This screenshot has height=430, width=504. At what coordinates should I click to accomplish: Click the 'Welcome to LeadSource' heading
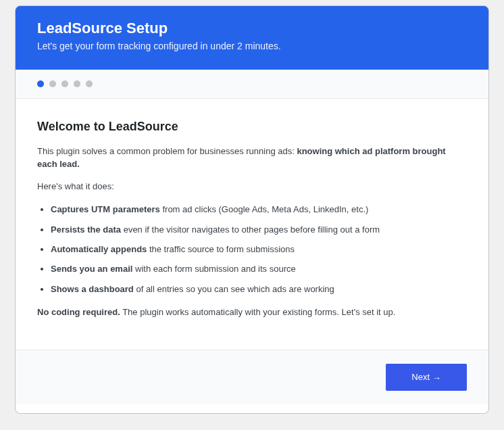point(107,126)
